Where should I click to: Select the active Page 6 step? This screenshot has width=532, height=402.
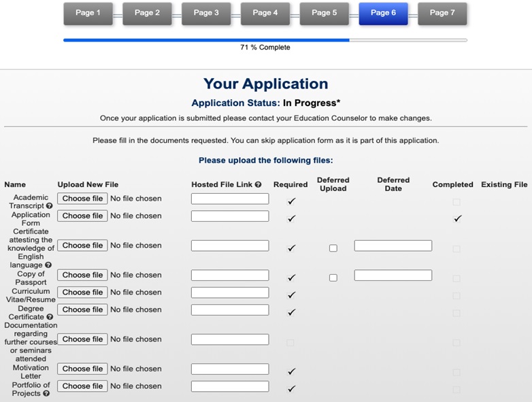click(383, 14)
